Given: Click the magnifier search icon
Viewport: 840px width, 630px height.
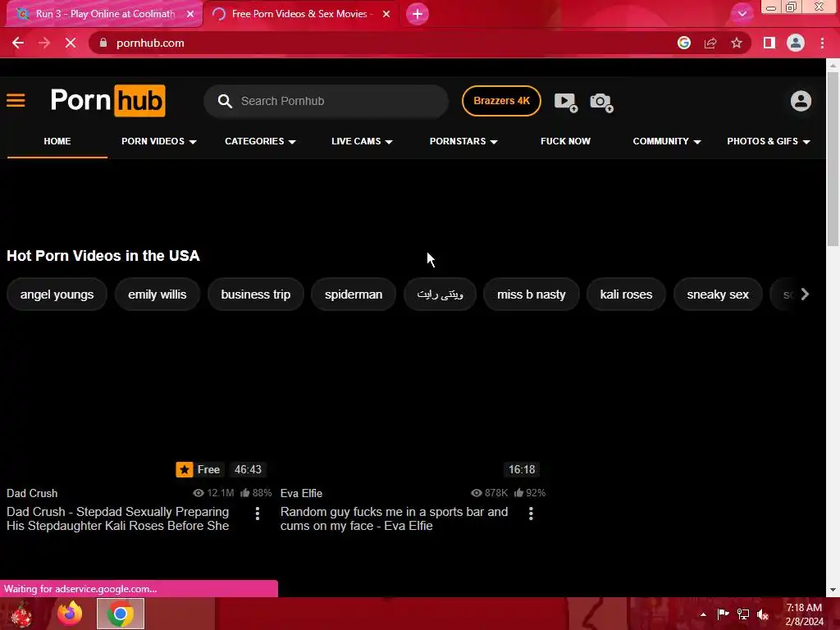Looking at the screenshot, I should tap(225, 101).
